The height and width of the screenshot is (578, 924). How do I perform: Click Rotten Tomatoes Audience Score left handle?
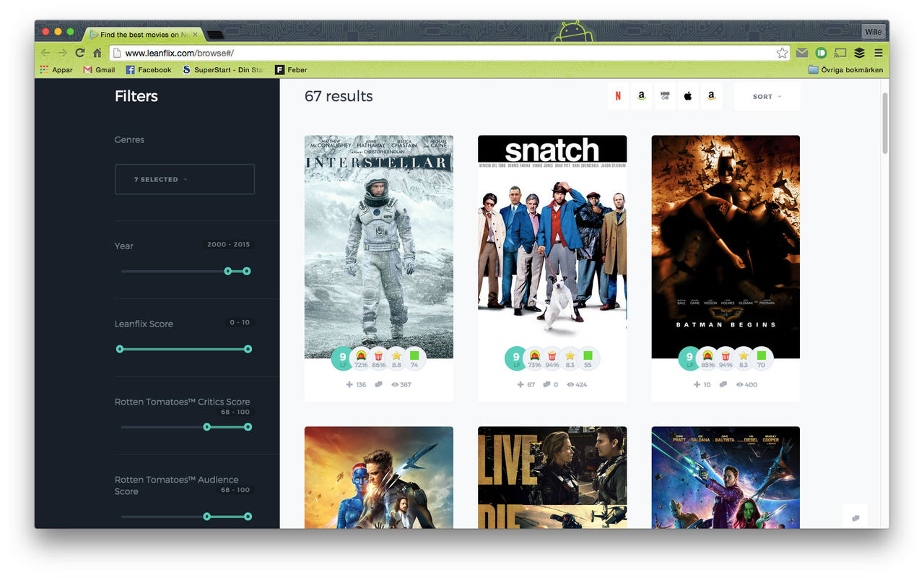pos(207,517)
